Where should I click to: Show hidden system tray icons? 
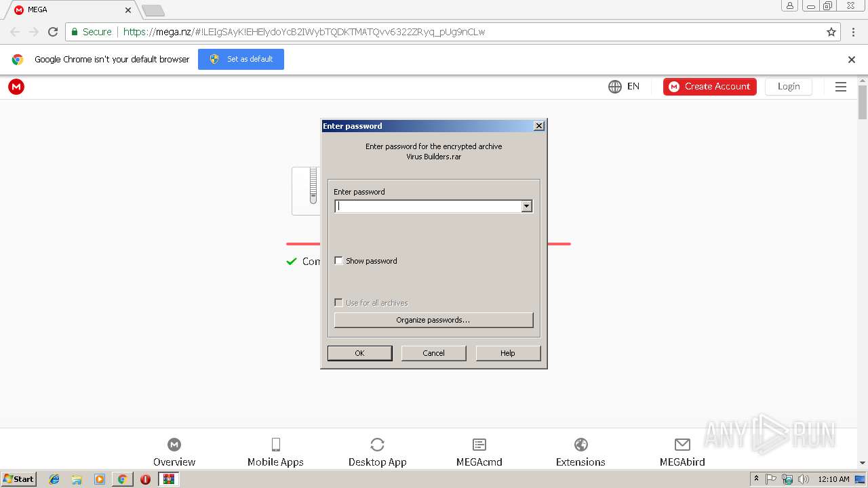coord(756,479)
